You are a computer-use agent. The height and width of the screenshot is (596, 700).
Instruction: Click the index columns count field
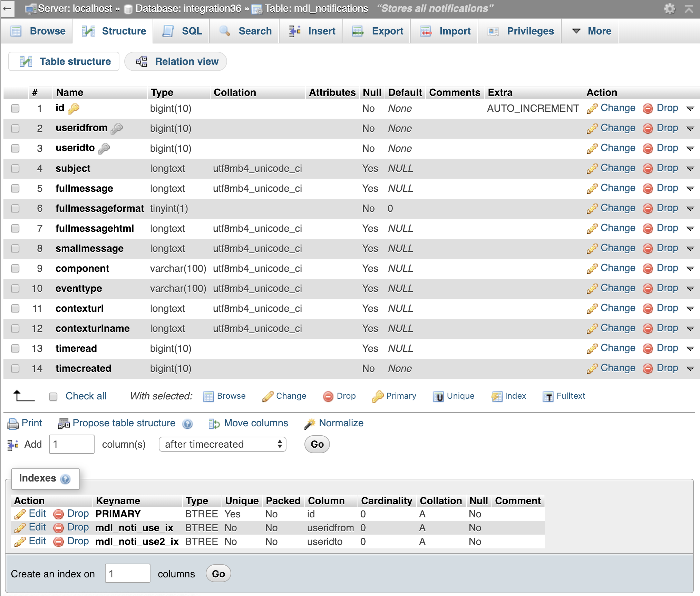128,574
